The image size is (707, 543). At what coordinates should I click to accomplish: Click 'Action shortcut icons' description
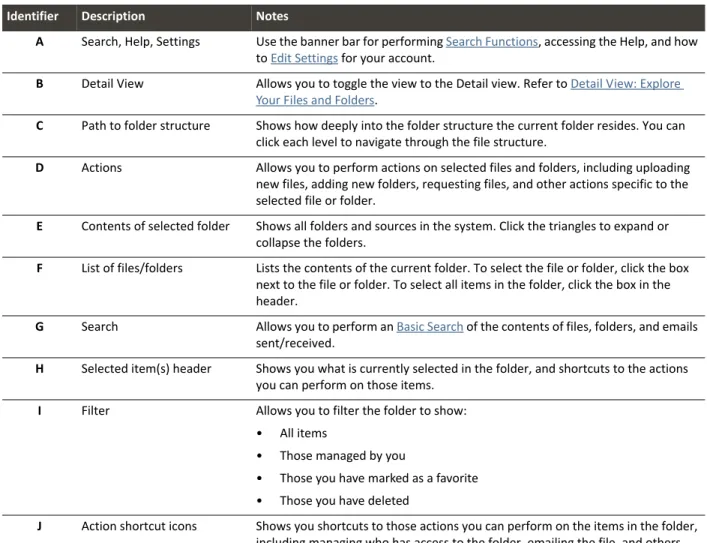click(139, 526)
